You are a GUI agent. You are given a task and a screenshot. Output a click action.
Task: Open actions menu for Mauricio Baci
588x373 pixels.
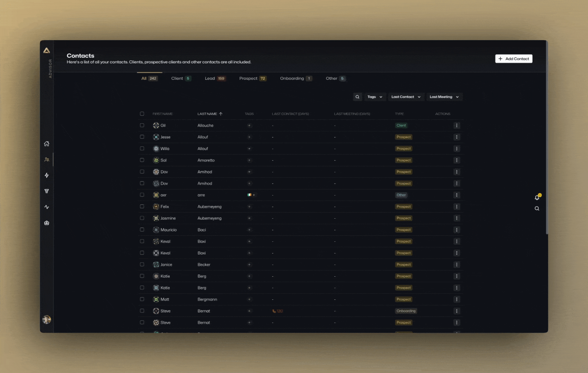coord(457,230)
